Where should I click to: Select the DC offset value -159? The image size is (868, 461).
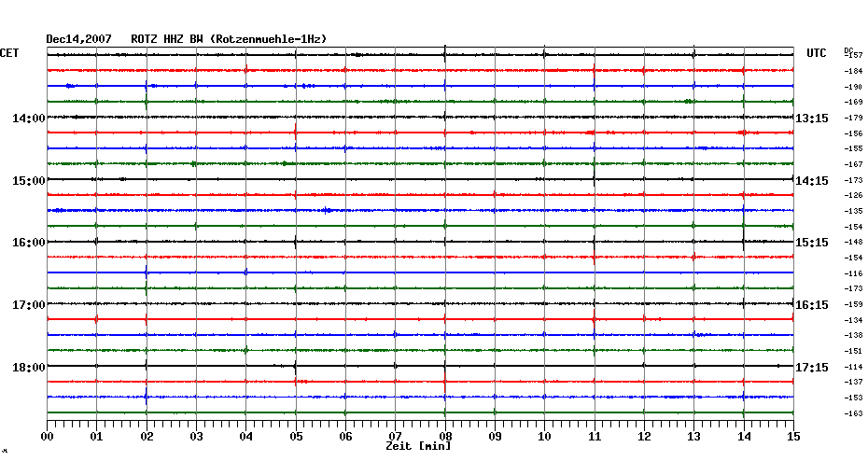(x=854, y=304)
